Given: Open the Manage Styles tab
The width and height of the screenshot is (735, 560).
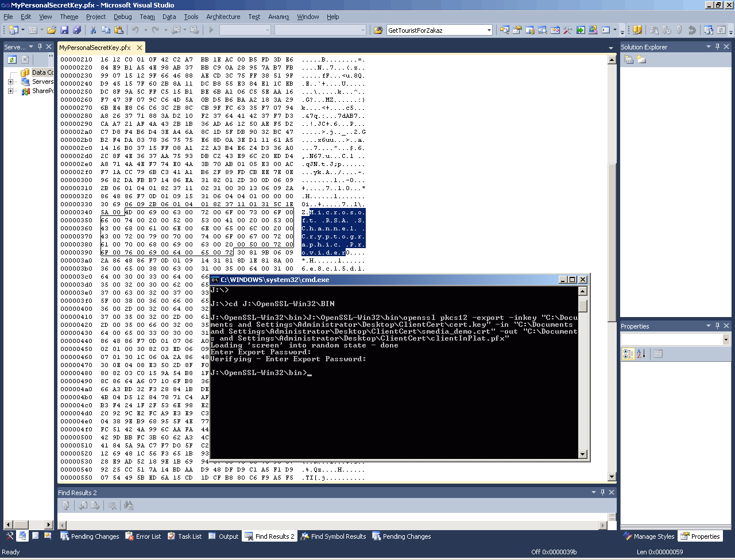Looking at the screenshot, I should tap(649, 536).
